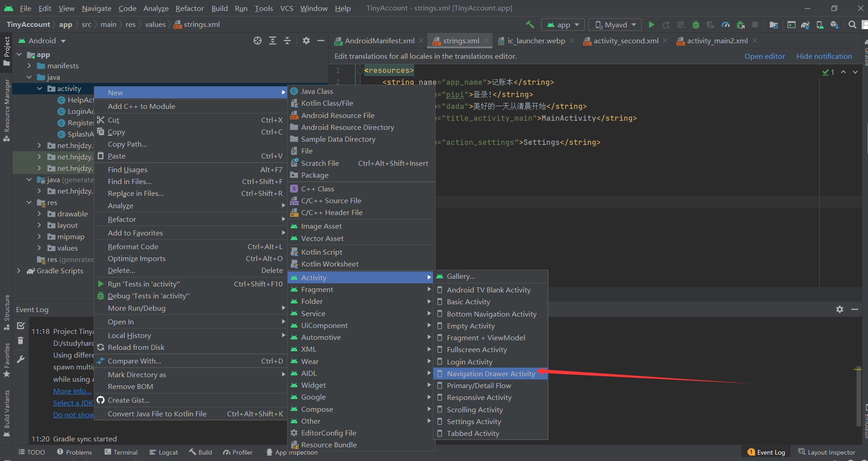
Task: Click the Apply Changes and Restart Activity icon
Action: 666,25
